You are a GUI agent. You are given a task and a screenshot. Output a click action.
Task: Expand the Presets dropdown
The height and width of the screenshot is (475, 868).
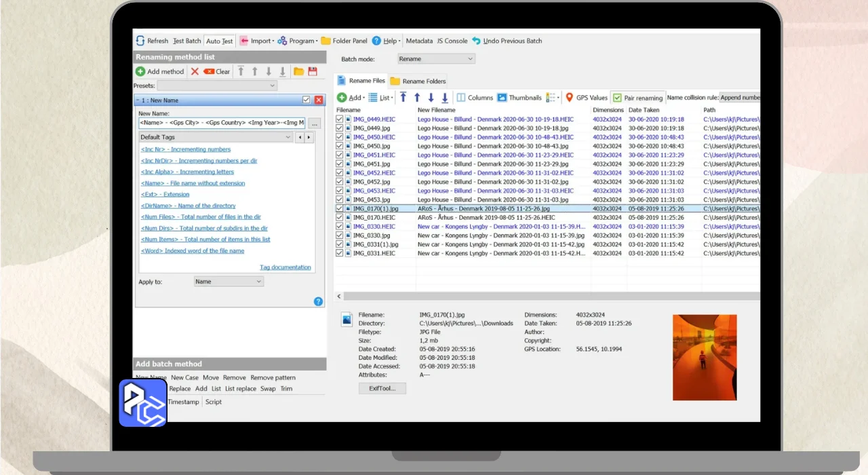217,85
